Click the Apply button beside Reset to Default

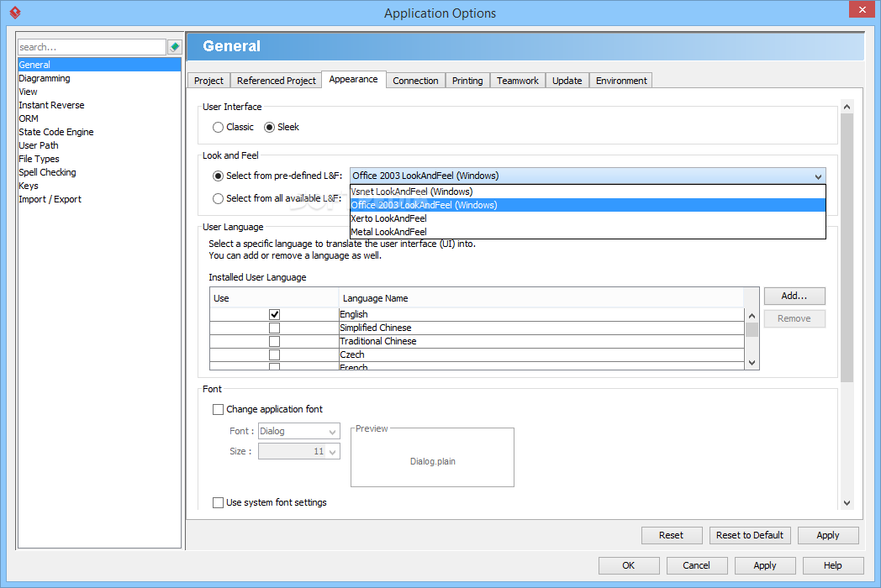tap(828, 535)
